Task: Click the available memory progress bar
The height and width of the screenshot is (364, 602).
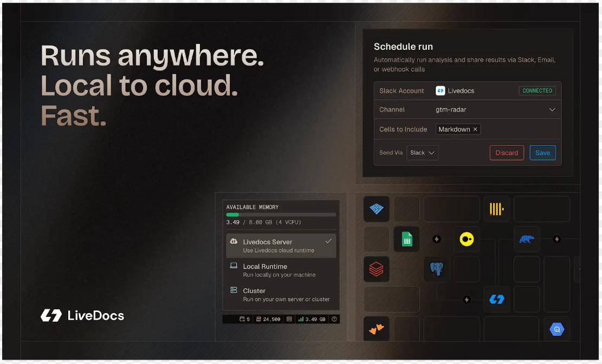Action: (x=281, y=215)
